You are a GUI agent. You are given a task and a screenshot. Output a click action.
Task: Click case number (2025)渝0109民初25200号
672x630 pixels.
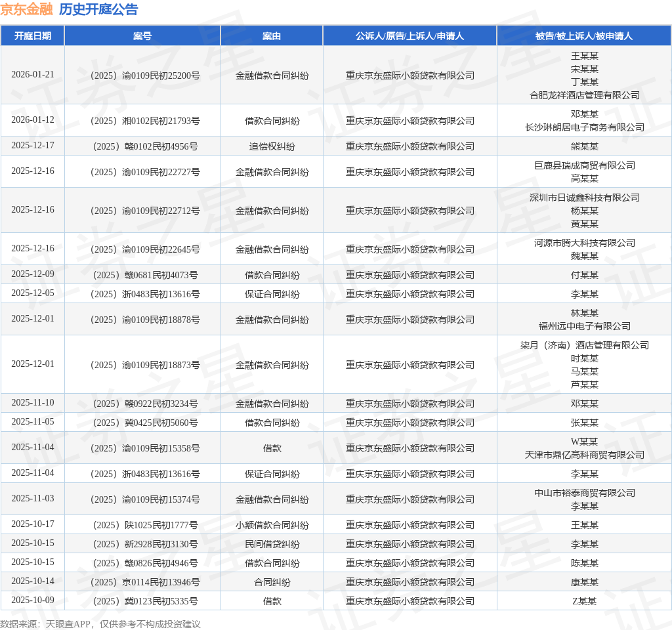[x=142, y=75]
